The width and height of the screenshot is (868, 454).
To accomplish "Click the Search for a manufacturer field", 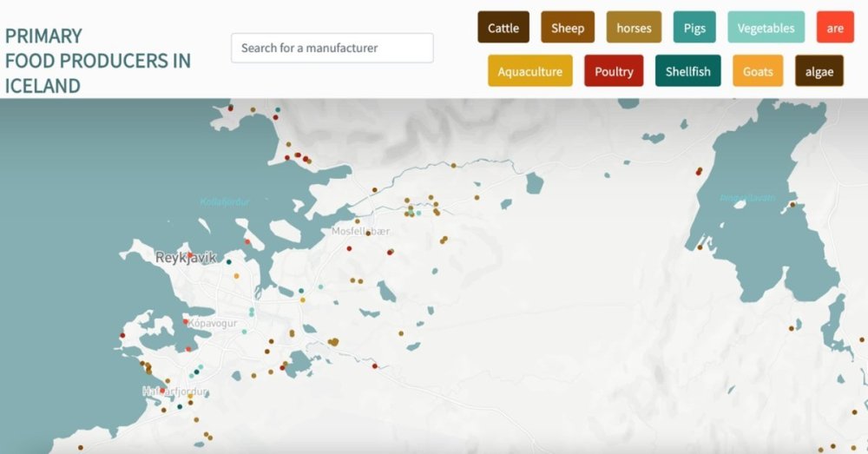I will (x=332, y=48).
